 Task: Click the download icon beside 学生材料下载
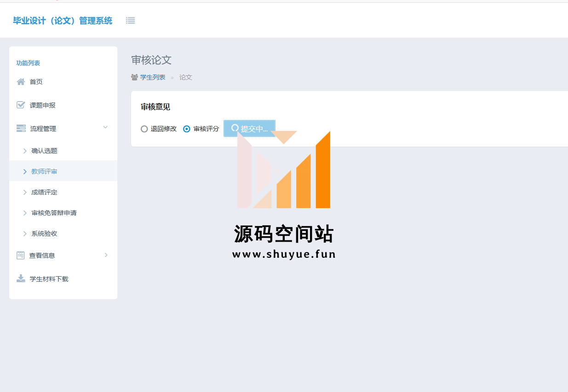[x=21, y=278]
